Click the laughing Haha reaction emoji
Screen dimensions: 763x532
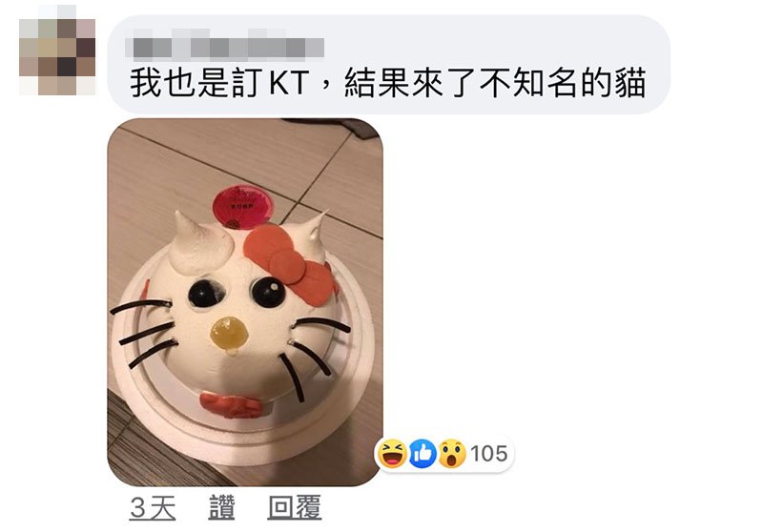pyautogui.click(x=392, y=454)
